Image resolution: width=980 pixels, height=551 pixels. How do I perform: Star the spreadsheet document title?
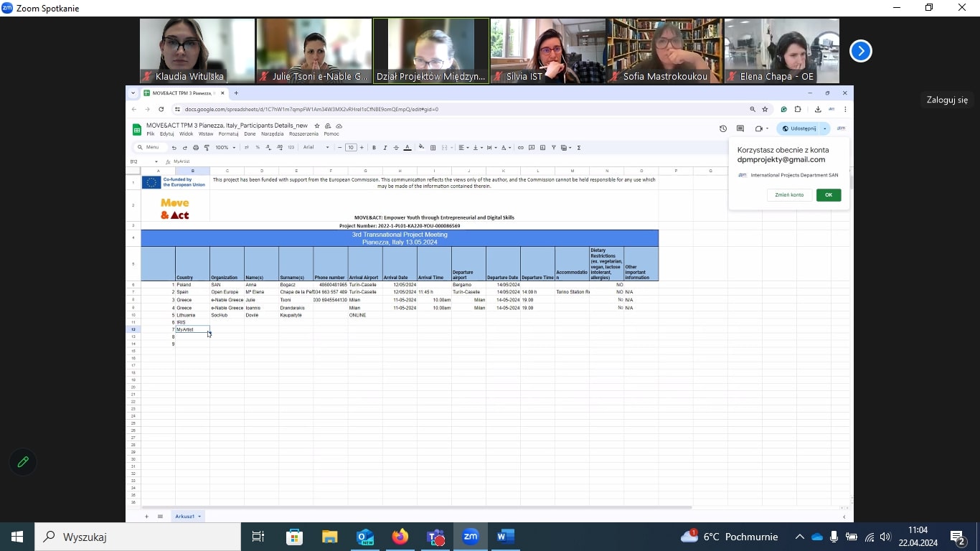click(317, 126)
